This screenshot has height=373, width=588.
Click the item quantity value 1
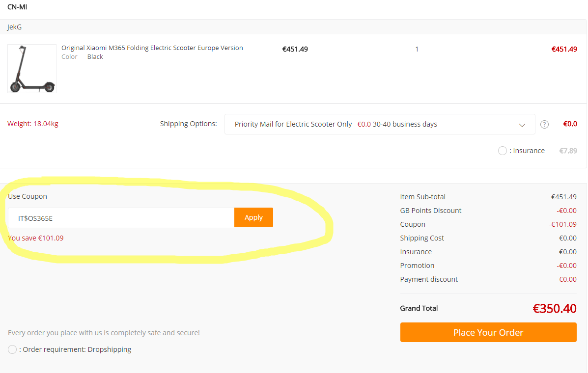point(417,49)
